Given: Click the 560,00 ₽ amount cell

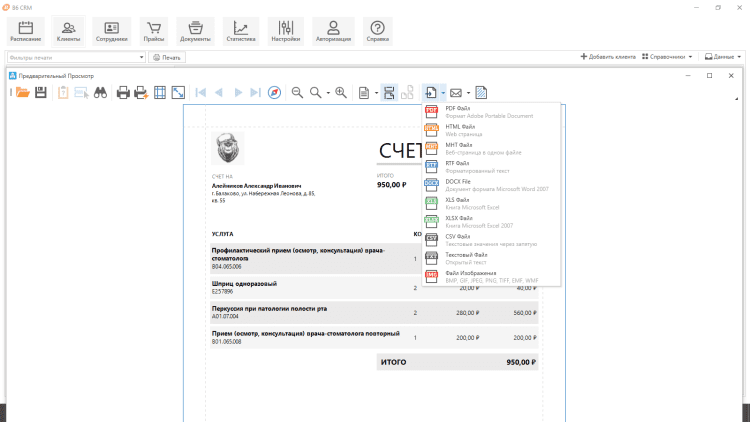Looking at the screenshot, I should click(x=525, y=312).
